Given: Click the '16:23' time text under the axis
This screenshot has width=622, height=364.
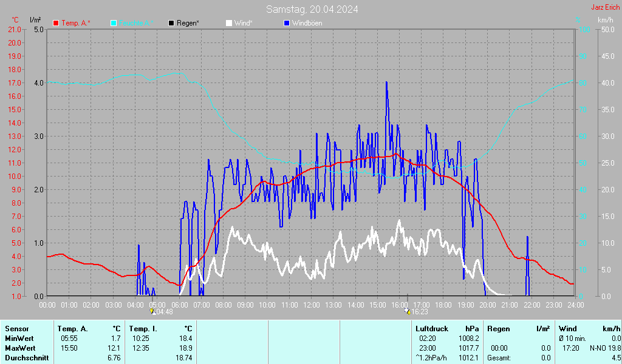Looking at the screenshot, I should pyautogui.click(x=419, y=312).
